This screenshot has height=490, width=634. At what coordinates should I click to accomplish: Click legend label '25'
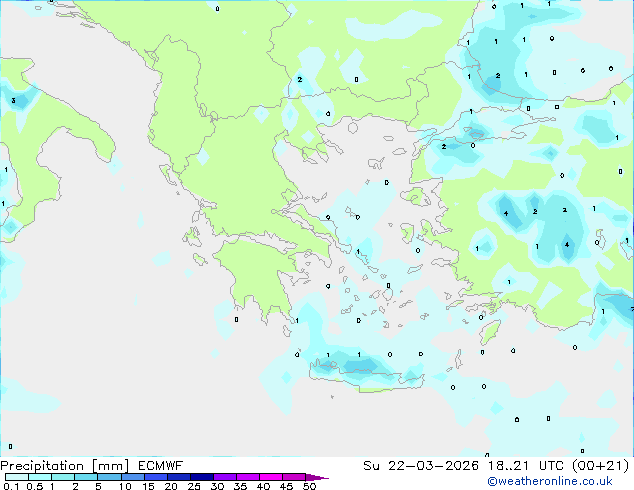[x=194, y=486]
